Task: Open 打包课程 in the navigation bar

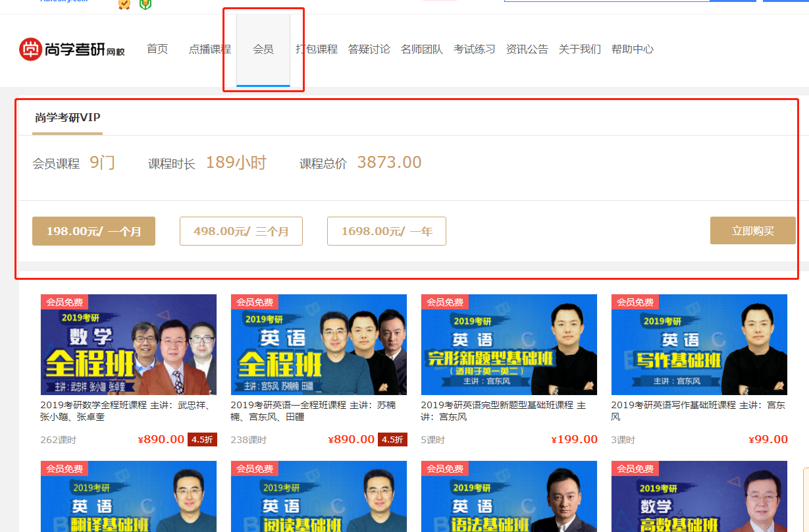Action: click(x=317, y=49)
